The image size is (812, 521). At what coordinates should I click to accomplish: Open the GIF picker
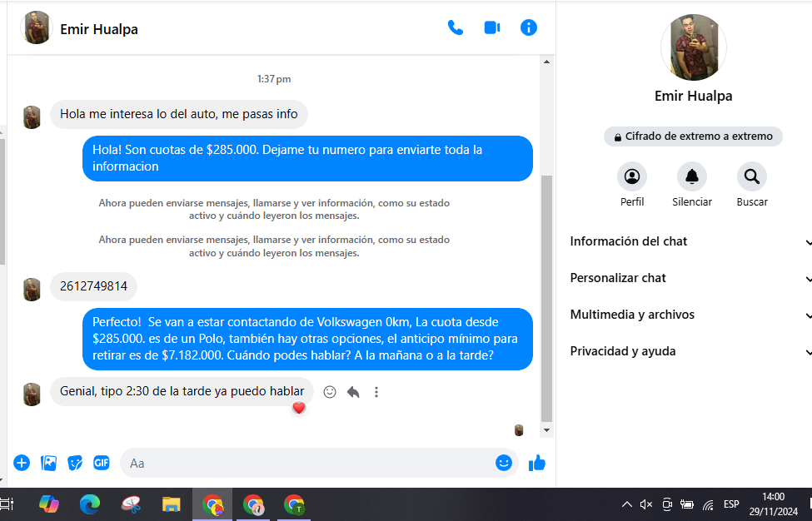pos(101,463)
